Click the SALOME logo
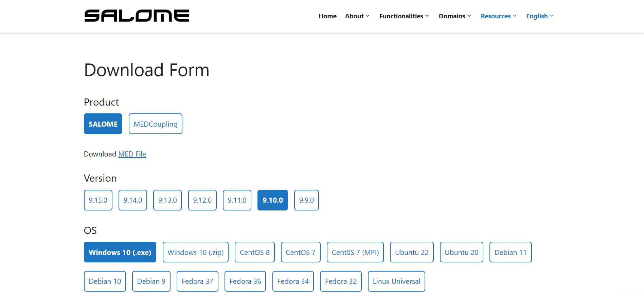Screen dimensions: 644x295 (x=137, y=16)
